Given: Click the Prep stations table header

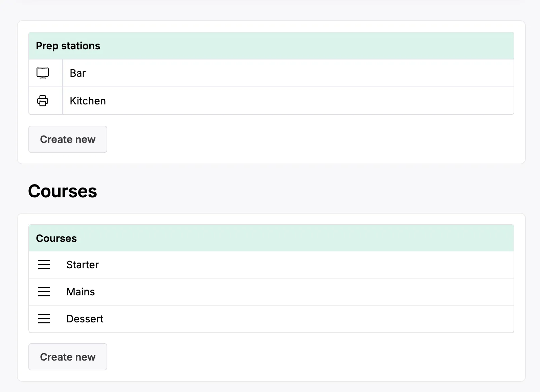Looking at the screenshot, I should click(68, 46).
